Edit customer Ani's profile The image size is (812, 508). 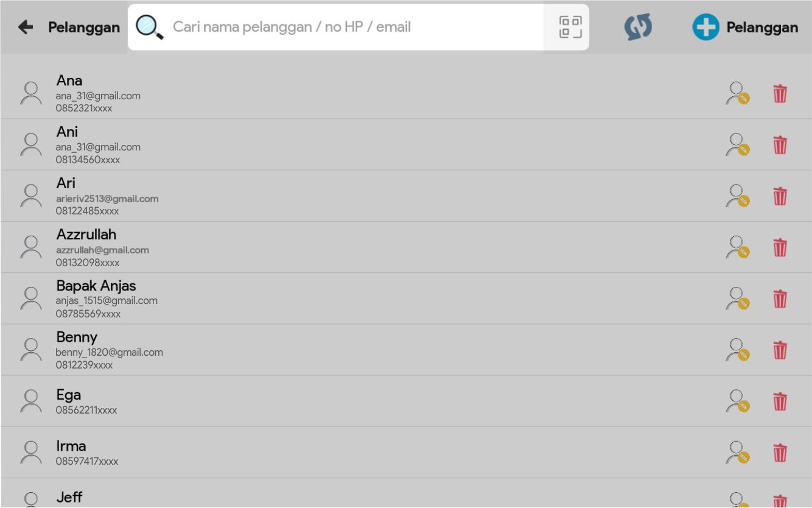[x=737, y=145]
